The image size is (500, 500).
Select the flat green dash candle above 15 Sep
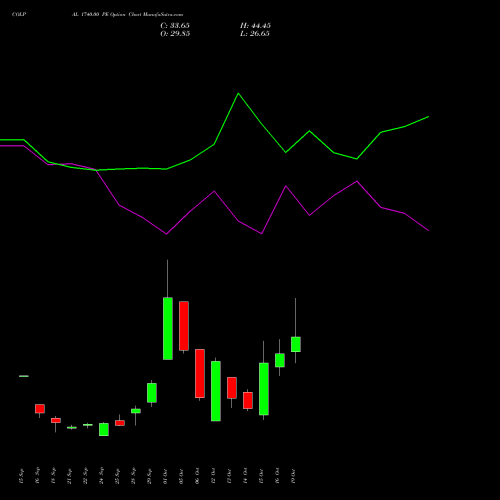click(x=24, y=376)
